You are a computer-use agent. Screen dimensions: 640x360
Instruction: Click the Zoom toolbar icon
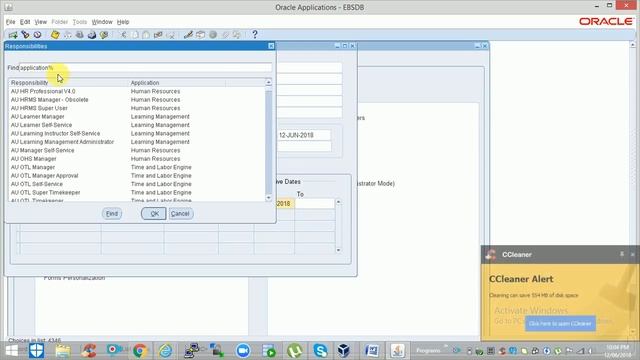click(200, 35)
